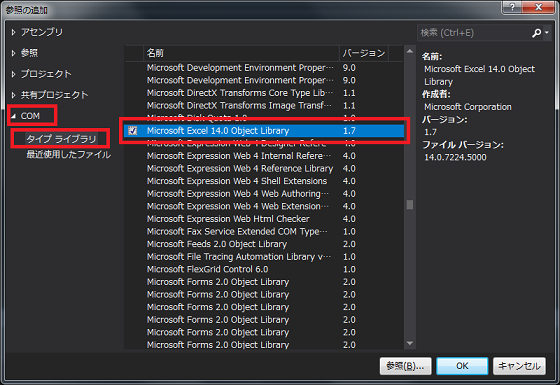Select 最近使用したファイル under COM

[68, 155]
